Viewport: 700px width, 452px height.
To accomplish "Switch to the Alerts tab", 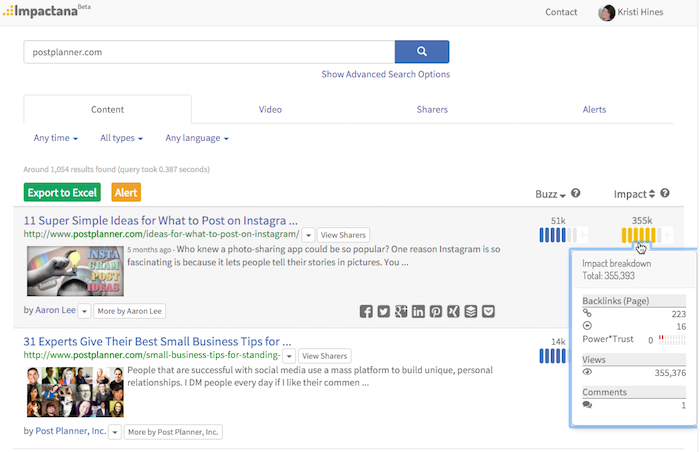I will pos(594,109).
